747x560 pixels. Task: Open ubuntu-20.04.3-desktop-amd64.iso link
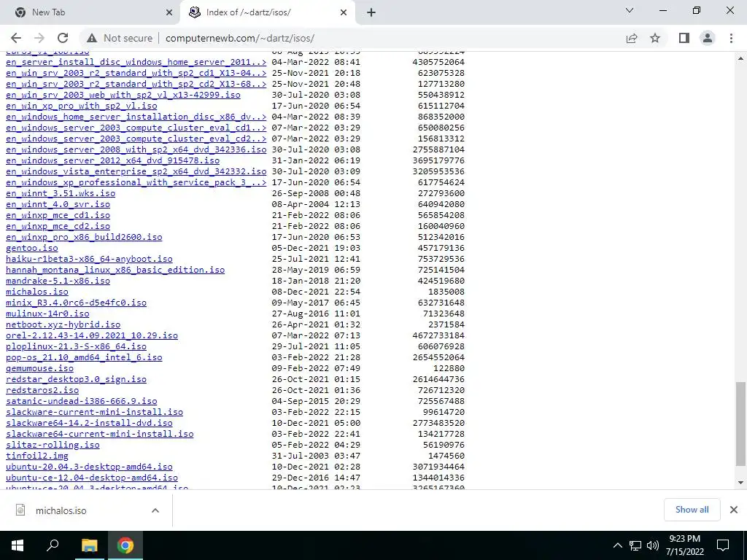pos(89,467)
